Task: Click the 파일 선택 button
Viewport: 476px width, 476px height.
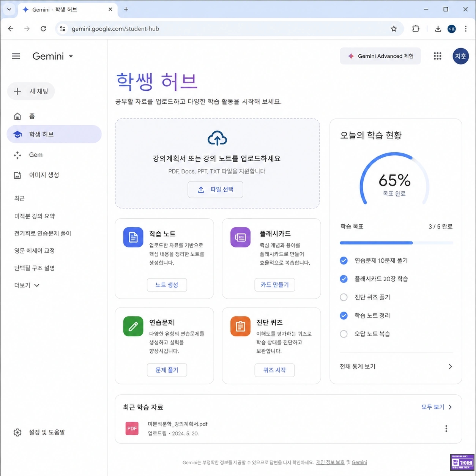Action: [x=215, y=189]
